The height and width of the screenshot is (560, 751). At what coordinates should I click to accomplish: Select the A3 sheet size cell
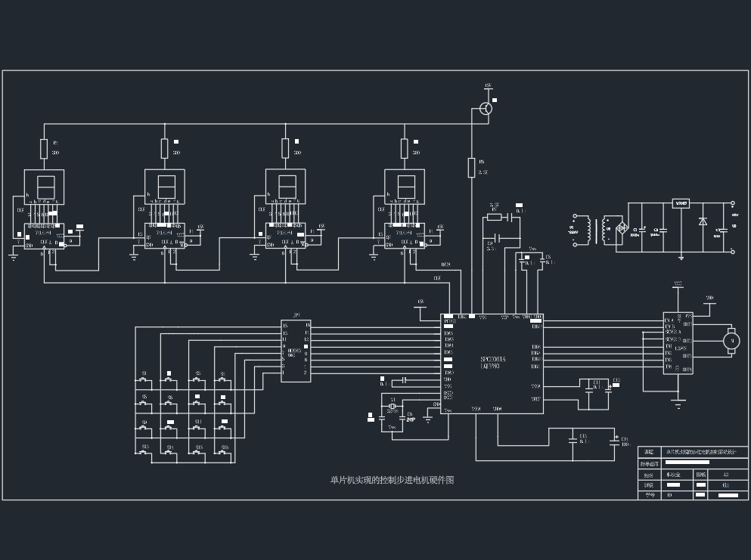point(728,475)
